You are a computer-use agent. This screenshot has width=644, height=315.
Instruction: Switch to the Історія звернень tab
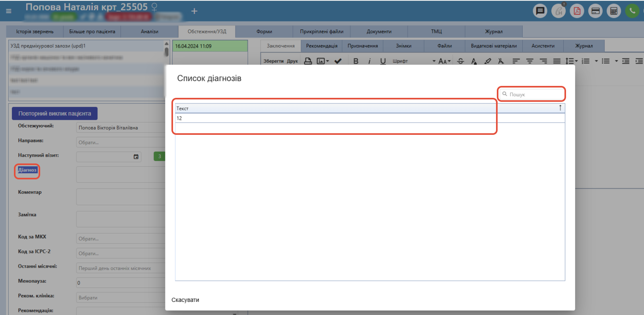[x=35, y=31]
